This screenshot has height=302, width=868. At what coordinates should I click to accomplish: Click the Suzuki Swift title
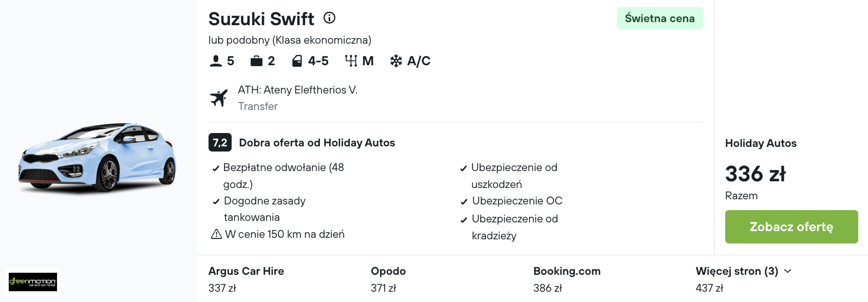click(261, 19)
